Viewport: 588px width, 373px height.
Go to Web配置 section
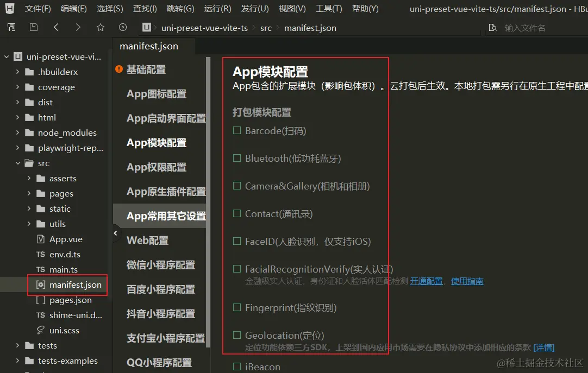[x=148, y=241]
